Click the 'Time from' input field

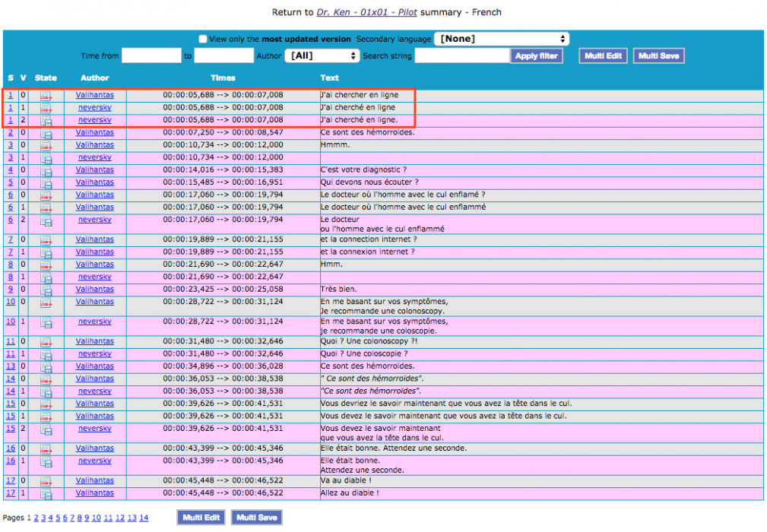151,55
